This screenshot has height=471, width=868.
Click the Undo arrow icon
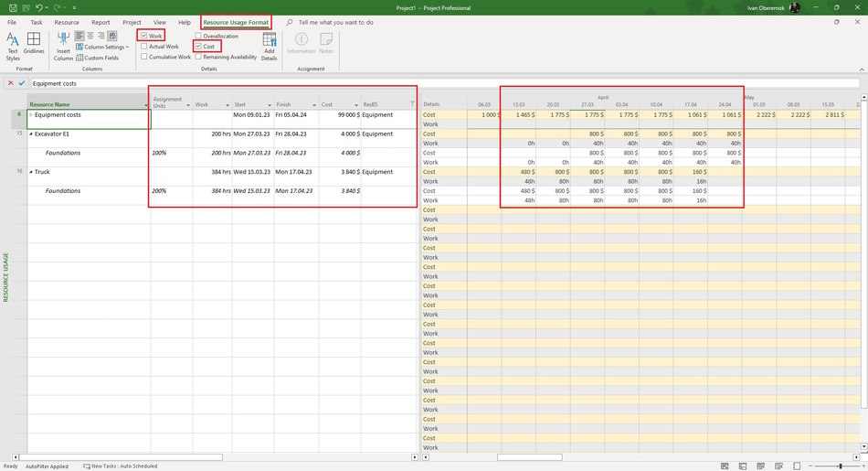pos(38,7)
